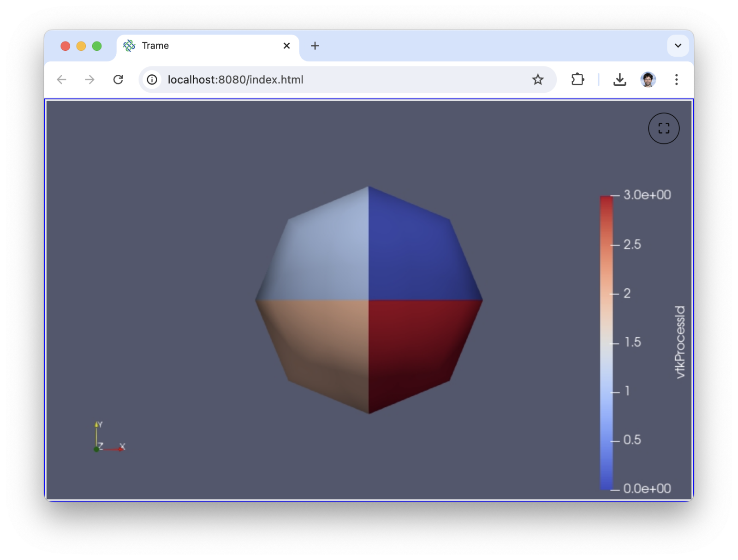Open the user profile avatar
Viewport: 738px width, 560px height.
tap(648, 80)
